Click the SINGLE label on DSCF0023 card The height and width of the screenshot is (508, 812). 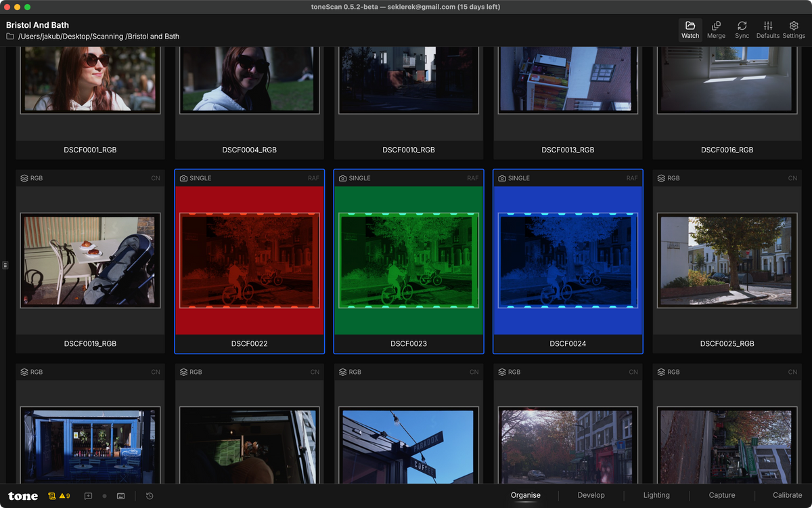[360, 178]
